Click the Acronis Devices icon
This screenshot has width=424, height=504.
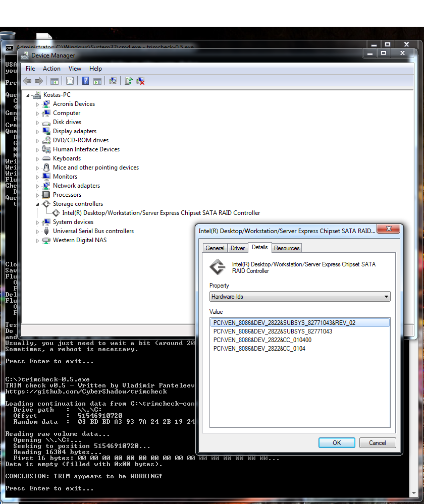click(46, 104)
